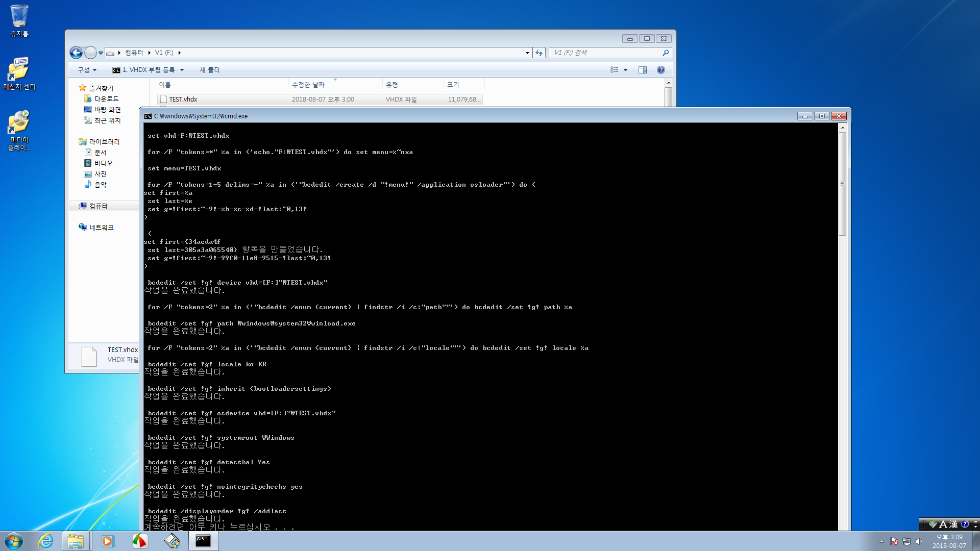Screen dimensions: 980x551
Task: Open recent pages dropdown next to Forward
Action: pyautogui.click(x=101, y=53)
